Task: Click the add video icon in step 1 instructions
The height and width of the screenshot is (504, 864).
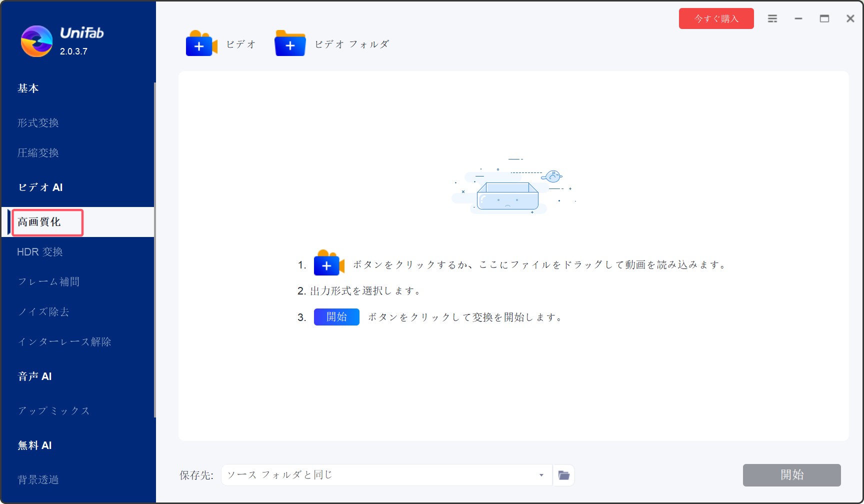Action: pyautogui.click(x=329, y=263)
